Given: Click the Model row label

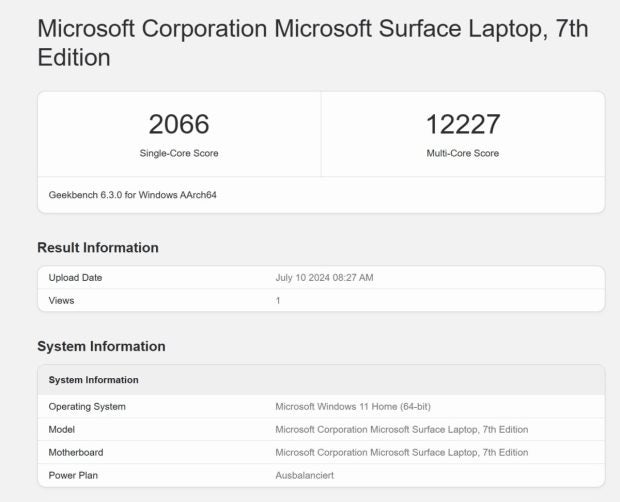Looking at the screenshot, I should 62,430.
